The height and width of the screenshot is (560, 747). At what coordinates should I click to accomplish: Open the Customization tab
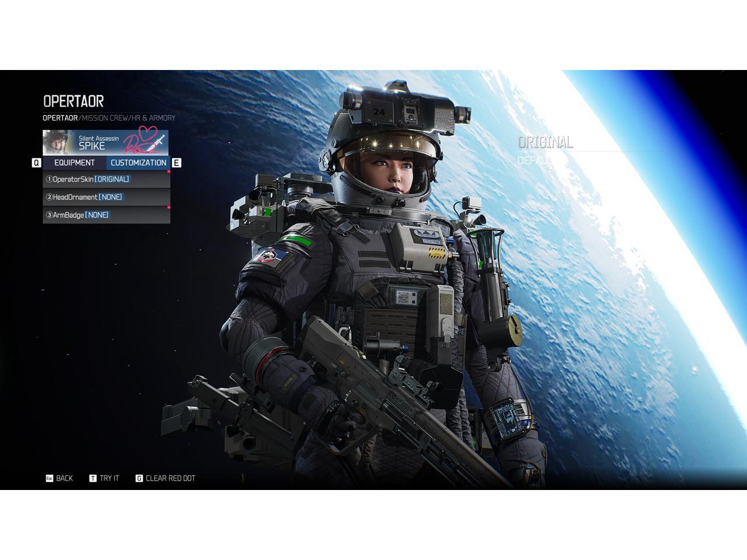click(138, 163)
